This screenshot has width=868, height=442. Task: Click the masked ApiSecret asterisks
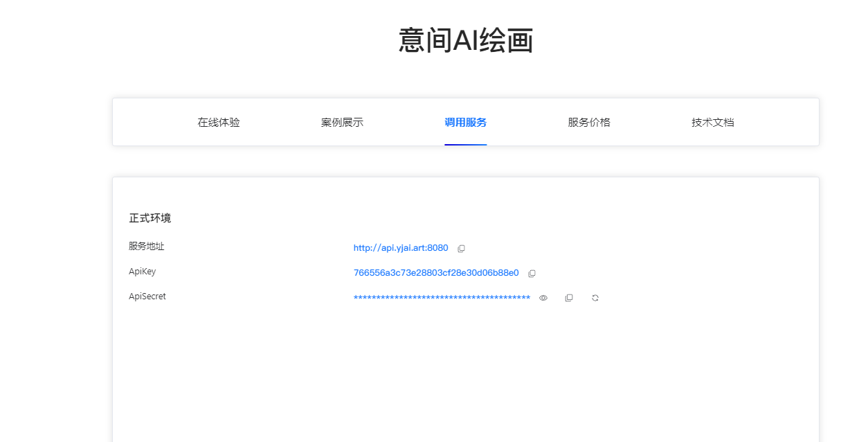442,298
